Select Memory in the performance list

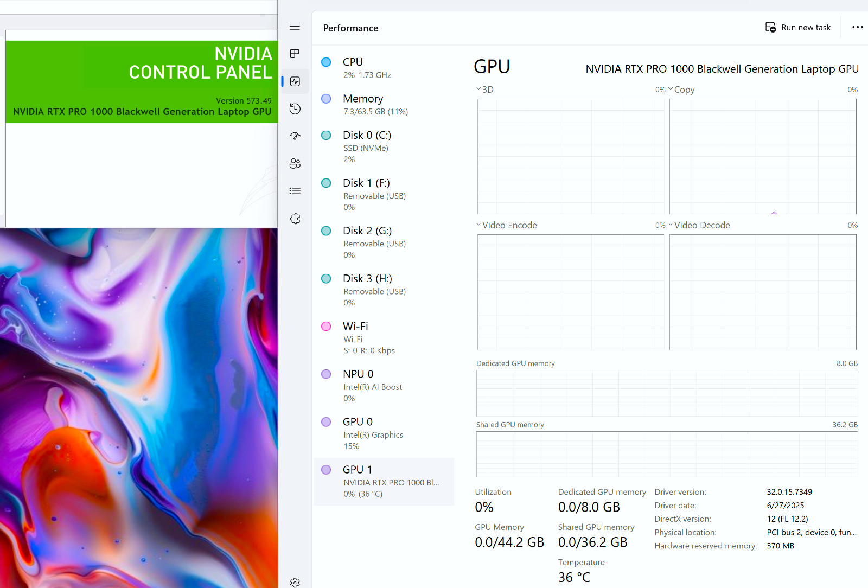[x=384, y=105]
